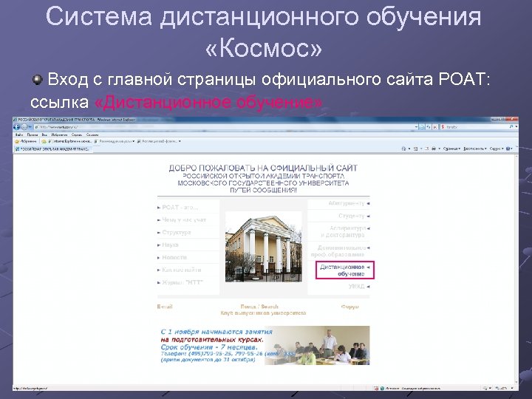Open the Аспирантура и докторантура link
Image resolution: width=532 pixels, height=399 pixels.
point(343,231)
